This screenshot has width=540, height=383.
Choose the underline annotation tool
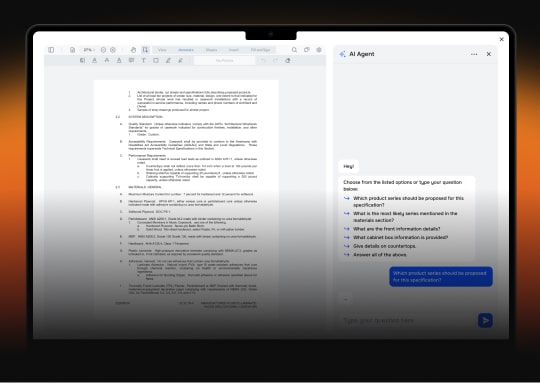click(x=94, y=61)
